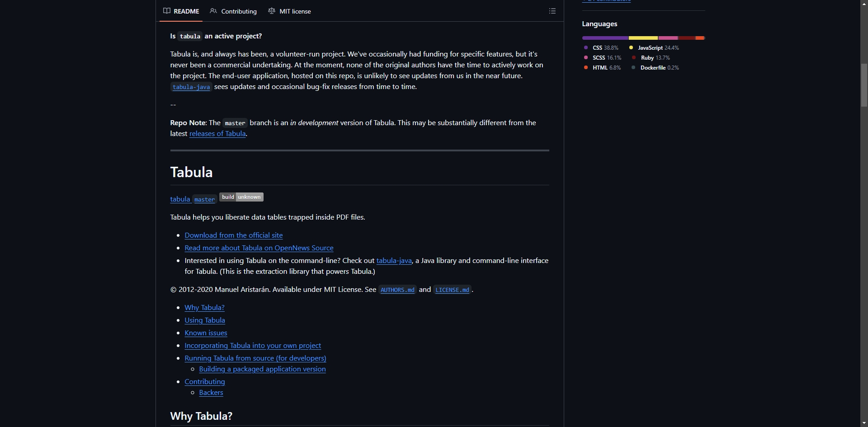Select CSS 38.8% language entry
The image size is (868, 427).
coord(601,48)
